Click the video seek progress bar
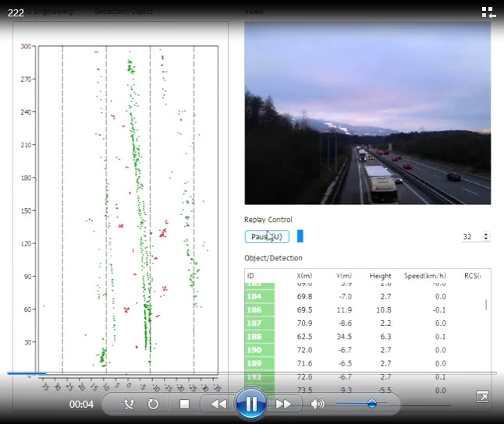This screenshot has height=424, width=504. tap(250, 373)
